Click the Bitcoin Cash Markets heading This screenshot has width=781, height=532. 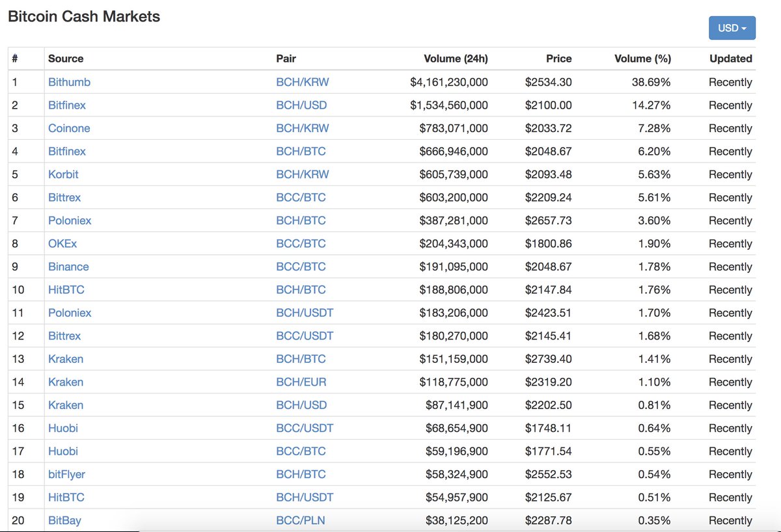84,17
